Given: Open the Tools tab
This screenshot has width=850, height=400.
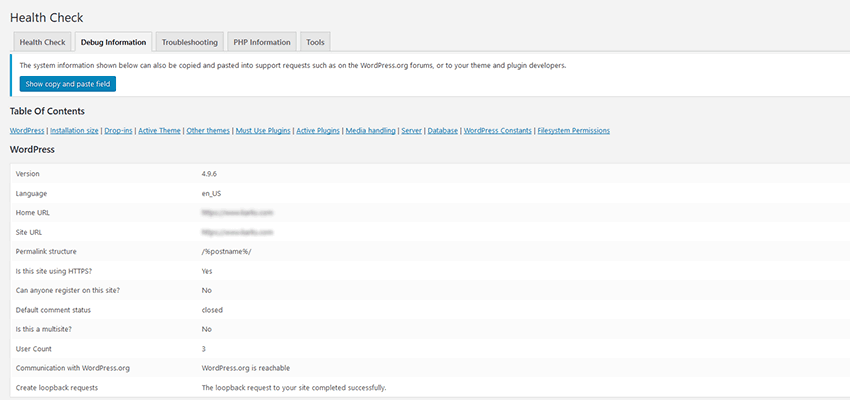Looking at the screenshot, I should 315,42.
